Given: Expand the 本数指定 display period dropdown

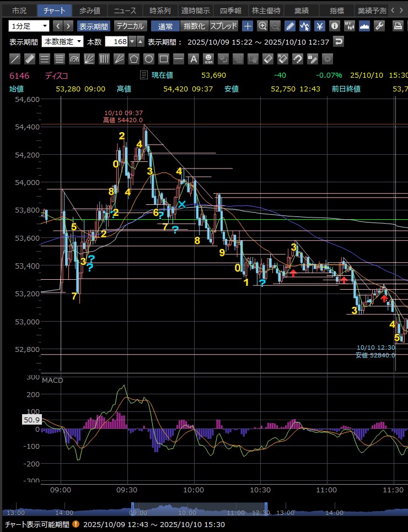Looking at the screenshot, I should [x=63, y=42].
